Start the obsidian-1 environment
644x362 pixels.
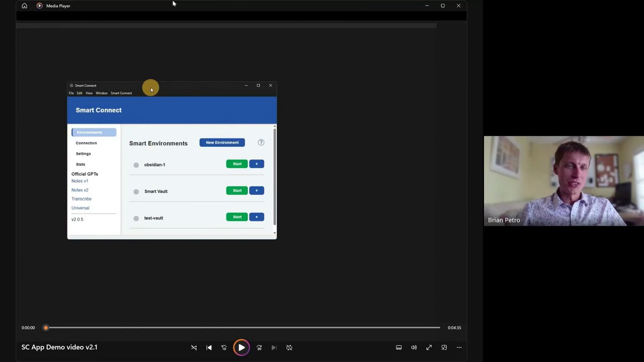click(237, 164)
